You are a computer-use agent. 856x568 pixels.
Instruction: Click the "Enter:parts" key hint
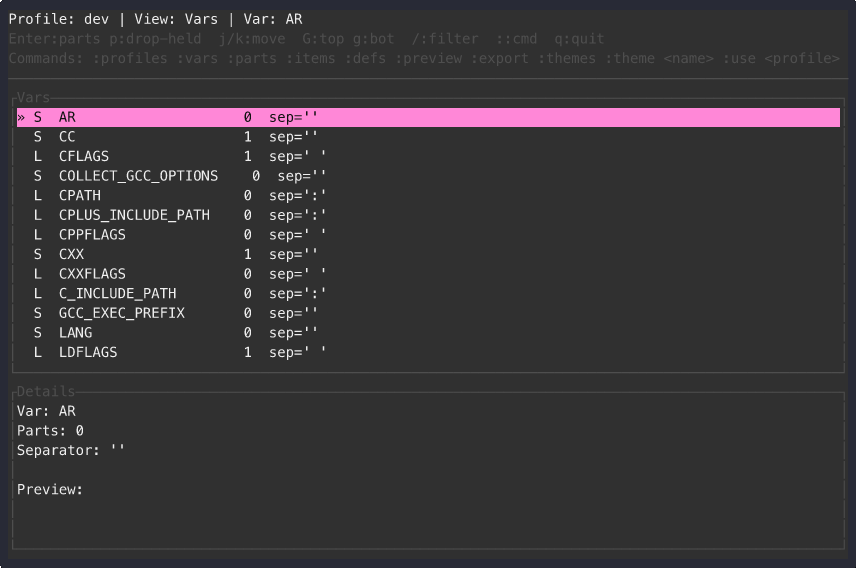click(55, 39)
